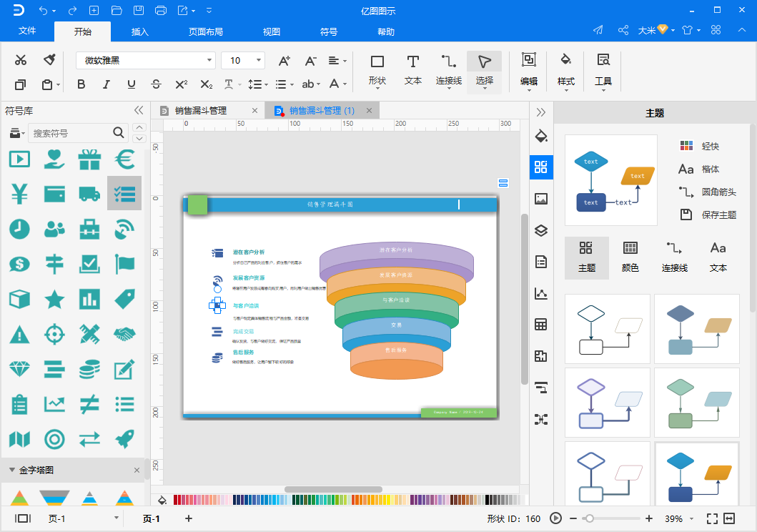The height and width of the screenshot is (532, 757).
Task: Toggle Bold formatting
Action: 81,84
